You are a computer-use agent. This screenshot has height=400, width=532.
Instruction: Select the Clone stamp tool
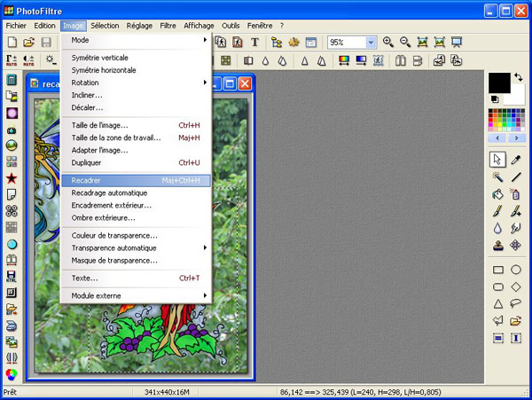497,245
